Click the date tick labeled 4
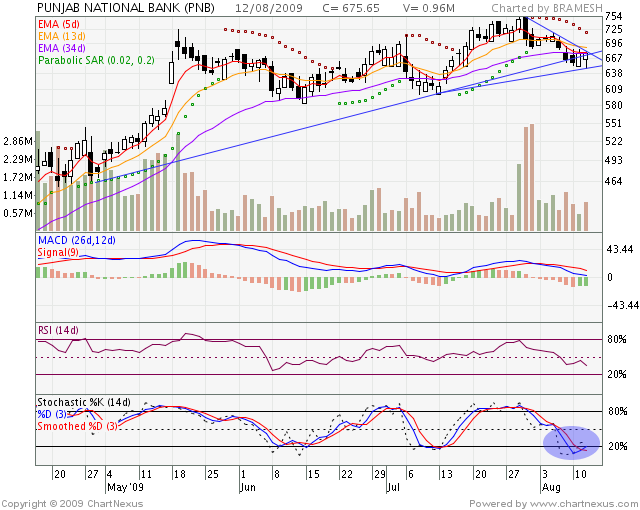This screenshot has width=640, height=510. click(109, 474)
